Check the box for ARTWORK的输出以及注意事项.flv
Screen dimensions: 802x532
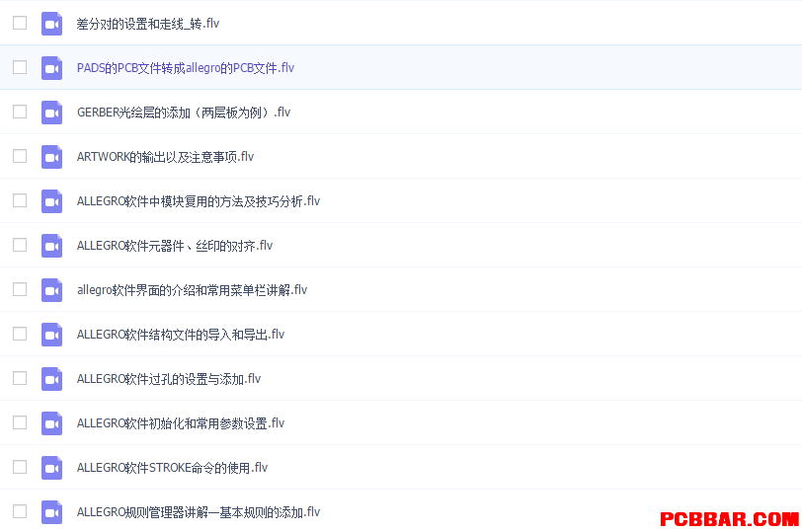[20, 156]
